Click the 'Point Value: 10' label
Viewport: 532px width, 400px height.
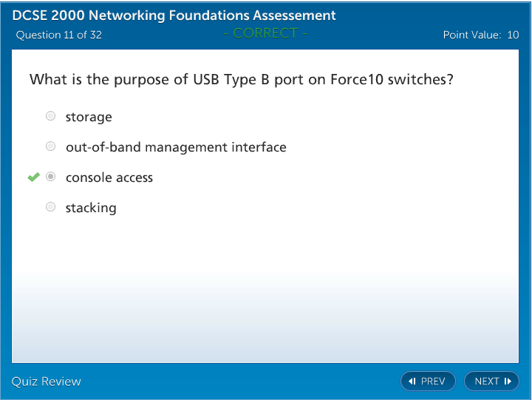(480, 35)
